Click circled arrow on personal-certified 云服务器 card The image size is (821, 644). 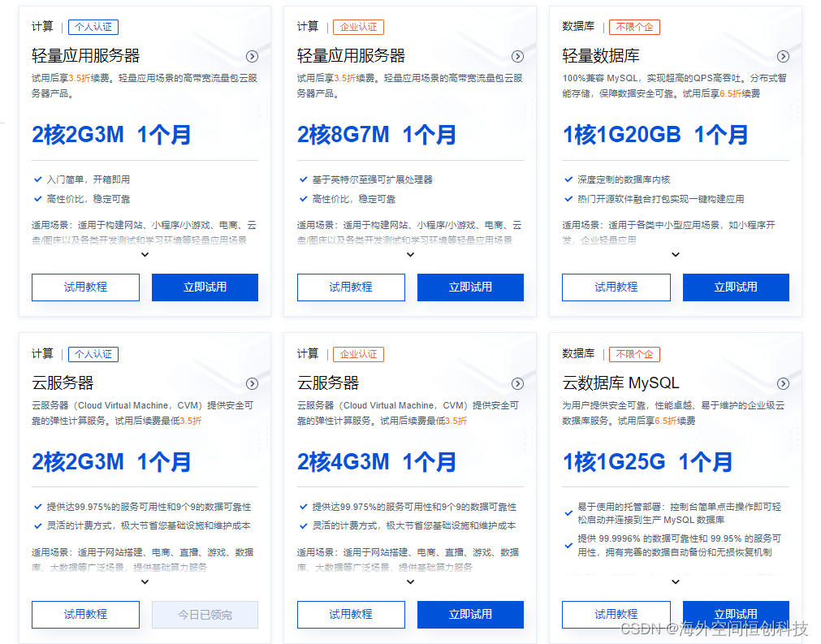[x=252, y=384]
